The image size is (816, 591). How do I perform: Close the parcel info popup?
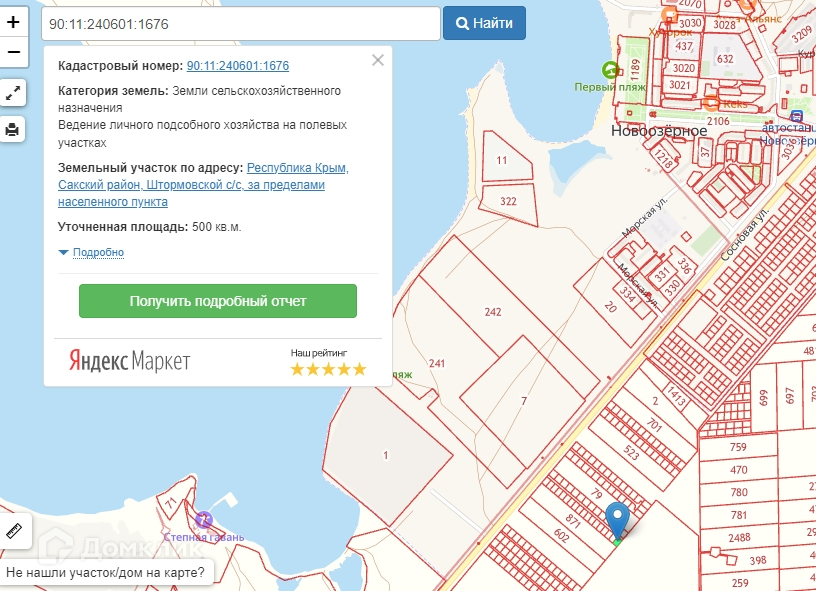pos(378,60)
